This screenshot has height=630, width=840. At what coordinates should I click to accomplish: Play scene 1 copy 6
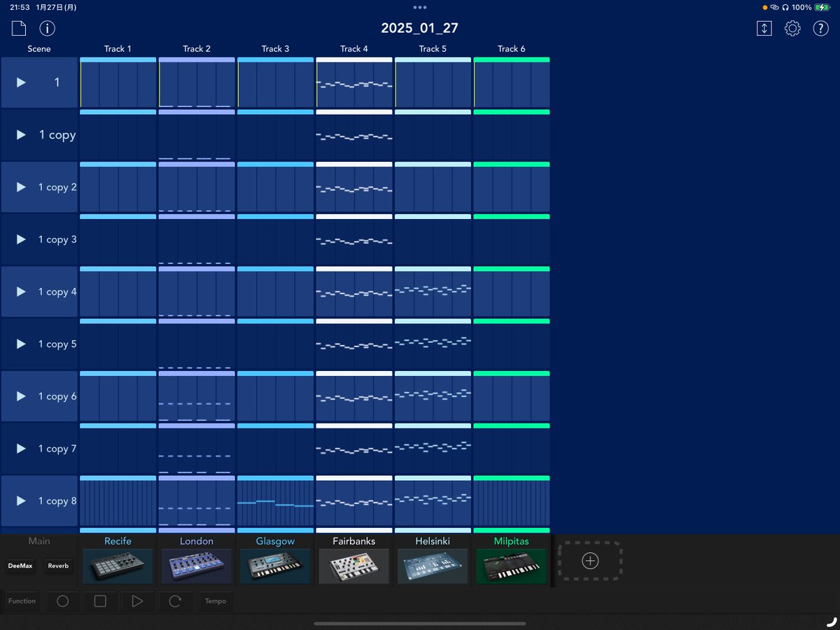coord(21,396)
